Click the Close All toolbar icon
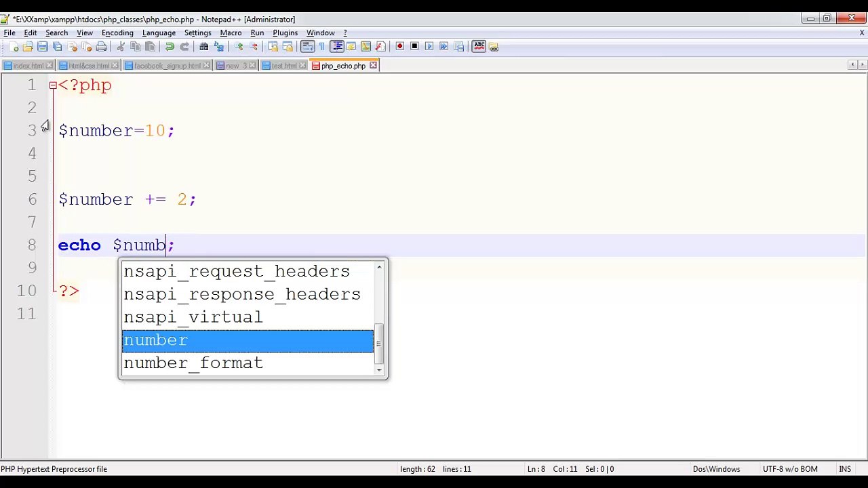 point(86,47)
